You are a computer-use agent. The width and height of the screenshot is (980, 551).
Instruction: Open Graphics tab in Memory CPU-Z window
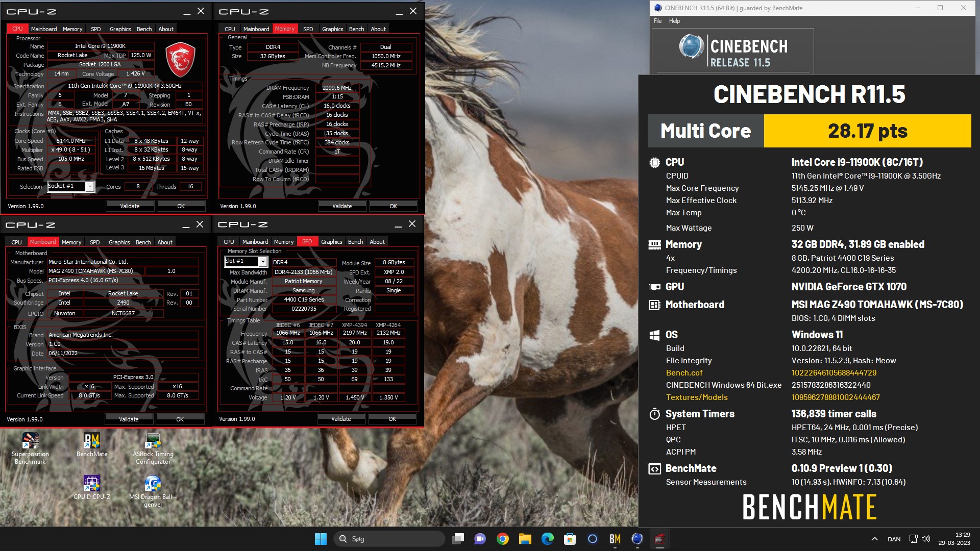click(x=332, y=29)
